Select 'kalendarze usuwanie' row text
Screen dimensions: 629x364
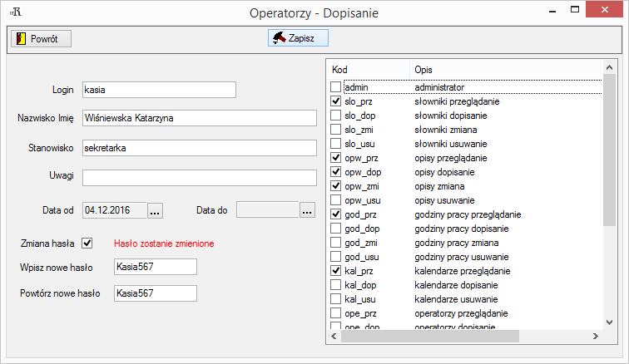coord(456,299)
